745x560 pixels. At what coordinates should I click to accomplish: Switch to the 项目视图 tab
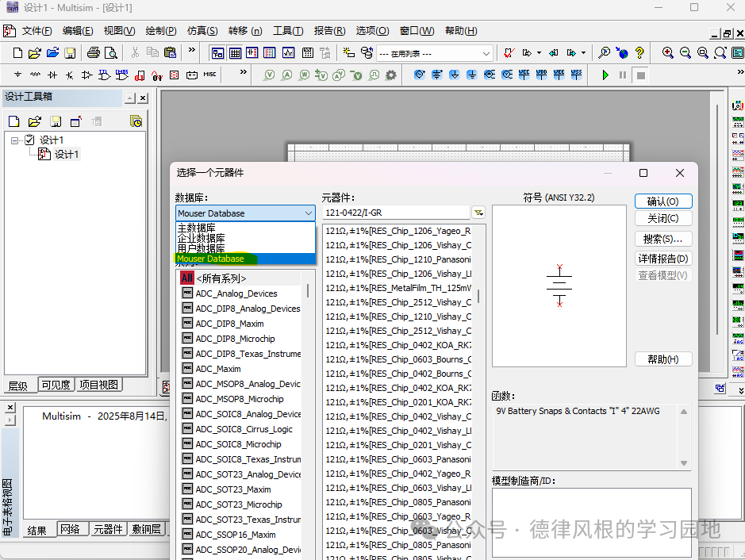pyautogui.click(x=99, y=385)
